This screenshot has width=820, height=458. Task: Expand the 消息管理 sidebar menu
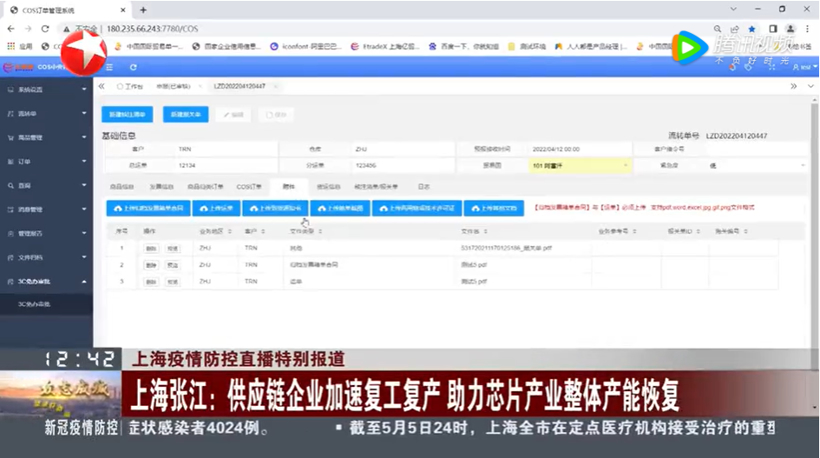click(x=47, y=210)
